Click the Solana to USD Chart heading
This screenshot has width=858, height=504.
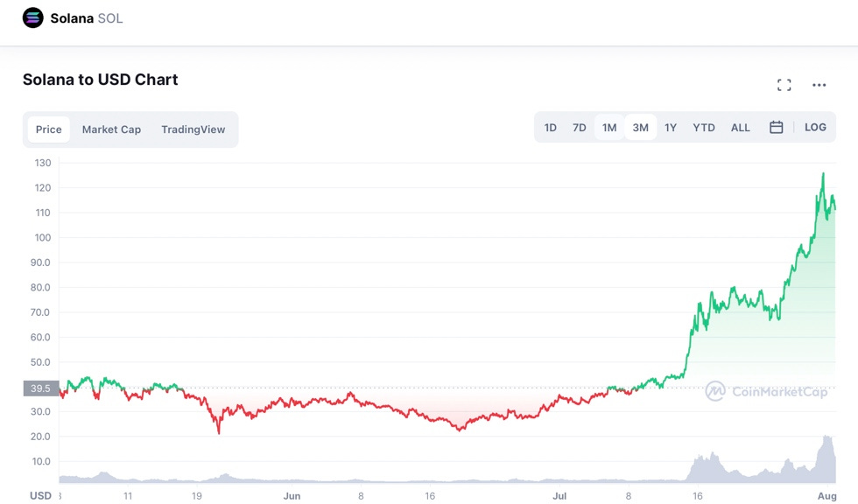coord(100,80)
